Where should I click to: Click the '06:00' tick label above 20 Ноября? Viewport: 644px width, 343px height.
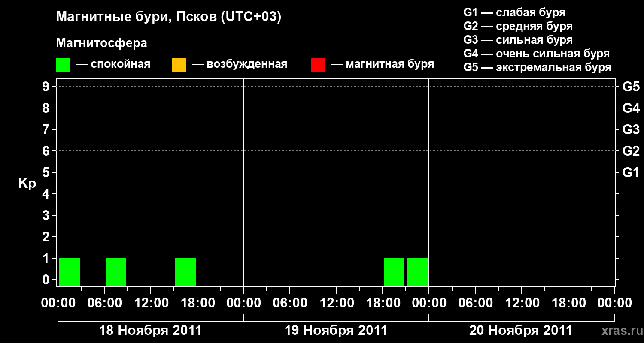pos(475,303)
